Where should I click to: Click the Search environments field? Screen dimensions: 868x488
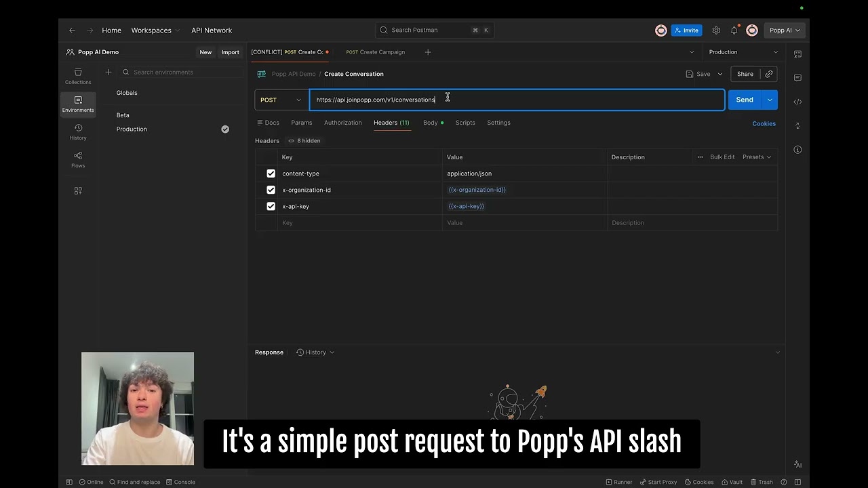pyautogui.click(x=181, y=72)
